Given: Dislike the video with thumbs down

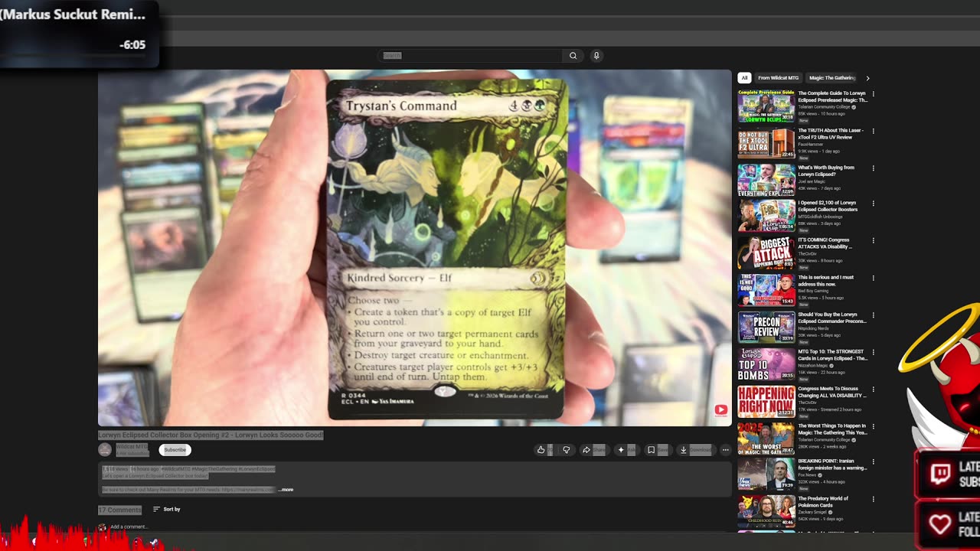Looking at the screenshot, I should coord(567,450).
